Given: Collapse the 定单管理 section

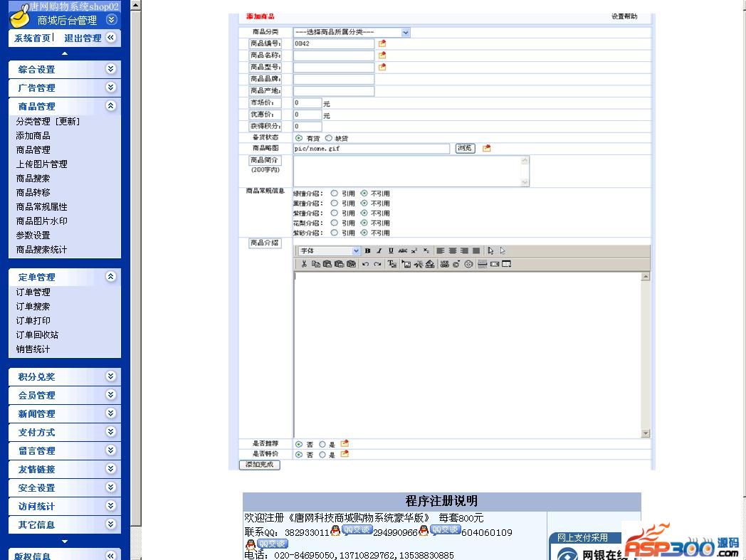Looking at the screenshot, I should pos(111,277).
